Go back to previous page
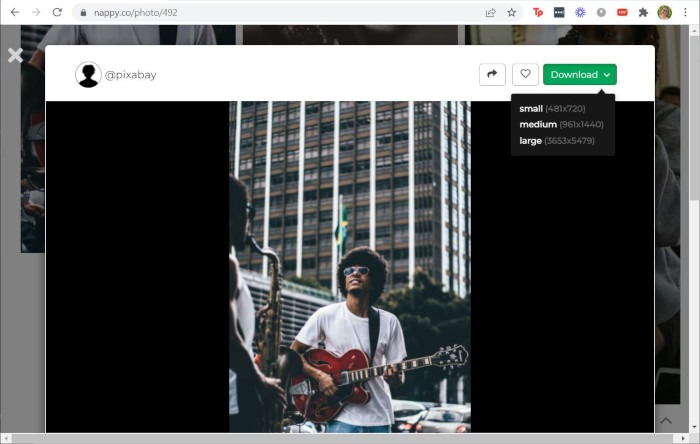The image size is (700, 444). (x=14, y=12)
